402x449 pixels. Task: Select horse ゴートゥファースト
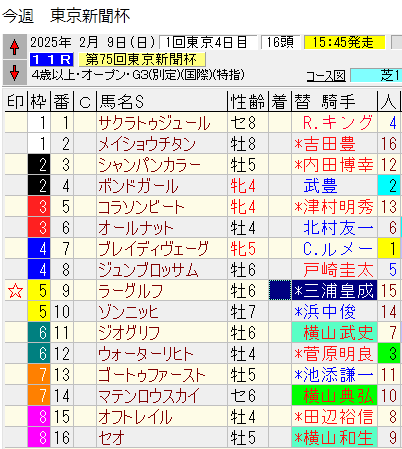coord(152,375)
